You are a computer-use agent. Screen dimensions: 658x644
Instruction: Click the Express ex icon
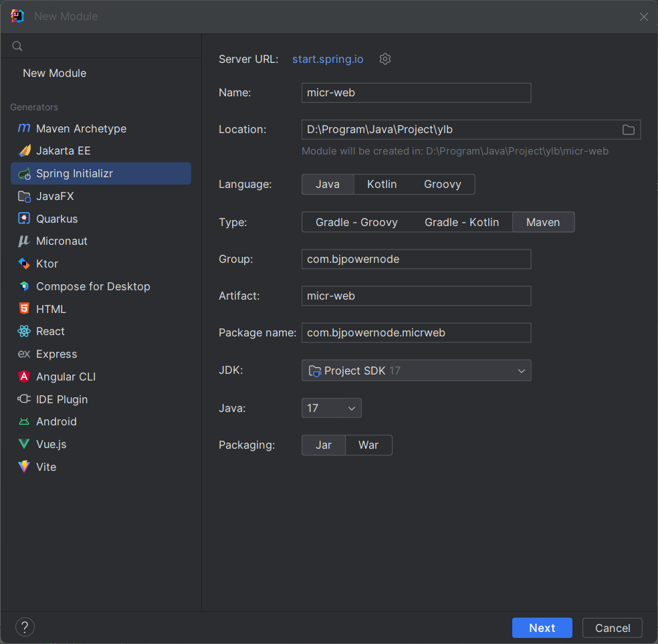(24, 354)
